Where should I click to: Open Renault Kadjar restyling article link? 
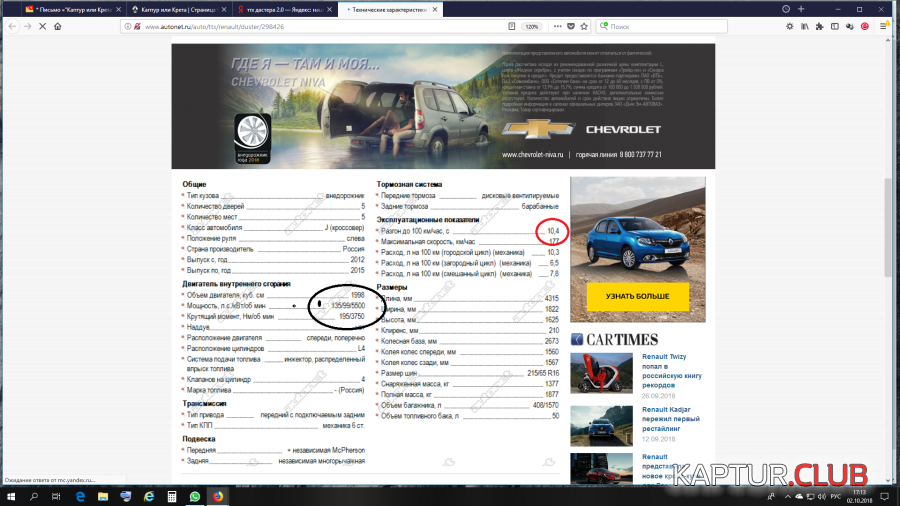click(x=670, y=419)
